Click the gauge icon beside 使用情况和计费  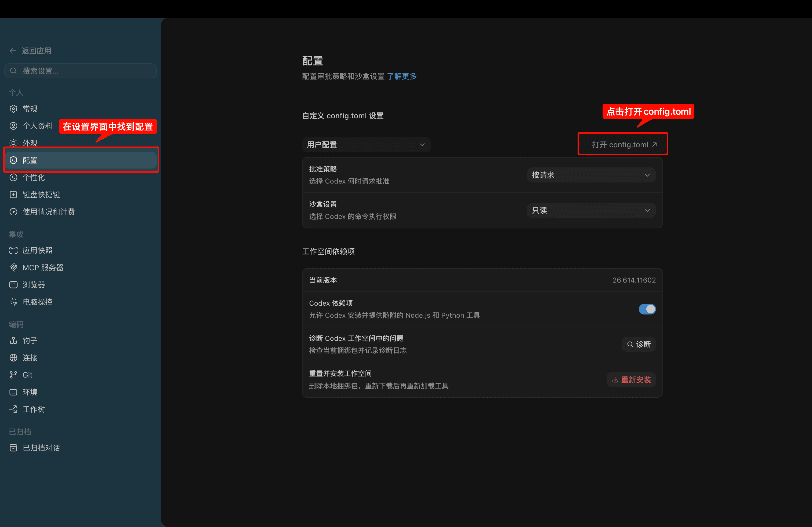tap(13, 212)
